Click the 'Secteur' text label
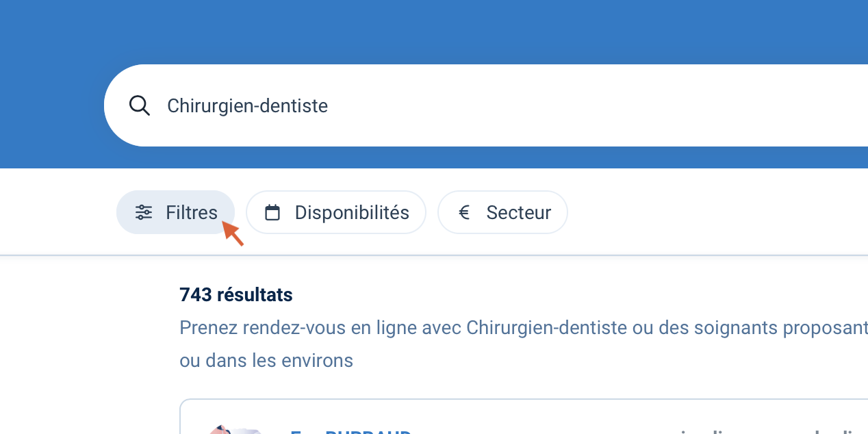This screenshot has height=434, width=868. (x=519, y=212)
